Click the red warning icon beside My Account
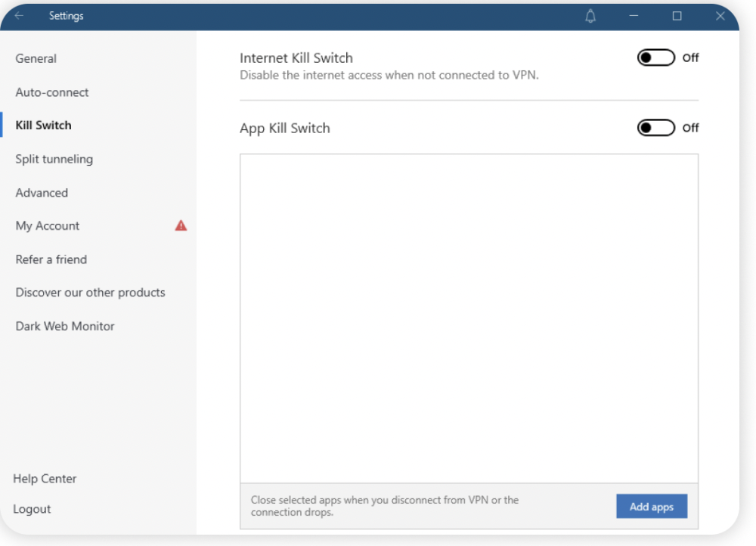This screenshot has height=546, width=756. tap(181, 225)
